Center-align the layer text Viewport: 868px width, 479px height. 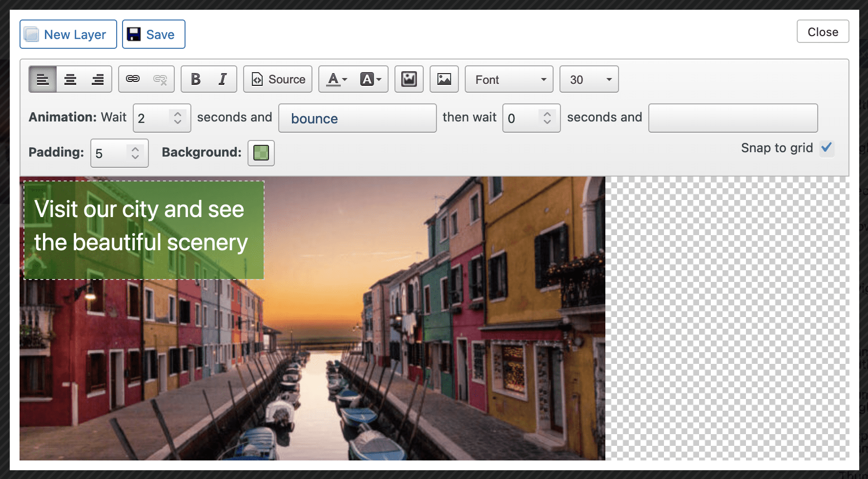point(70,80)
